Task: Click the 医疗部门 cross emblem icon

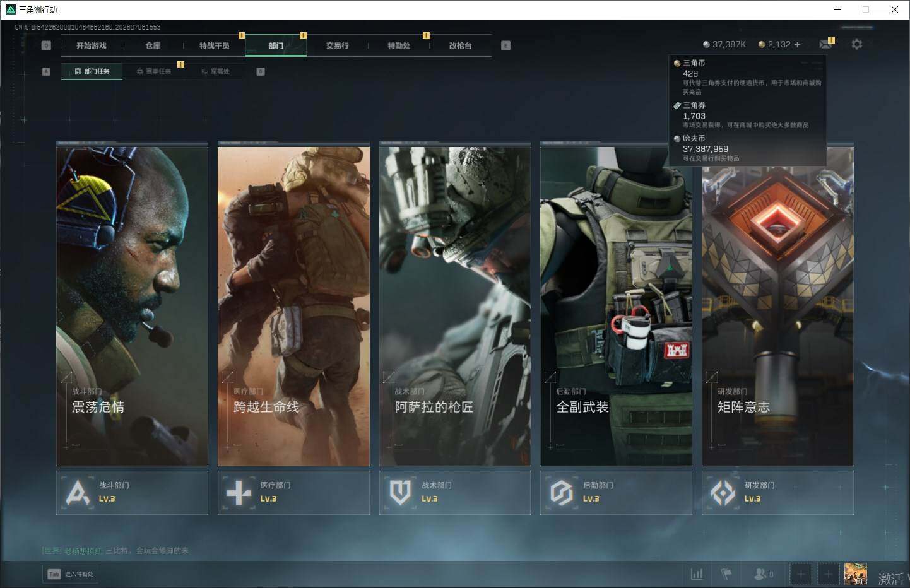Action: [x=239, y=493]
